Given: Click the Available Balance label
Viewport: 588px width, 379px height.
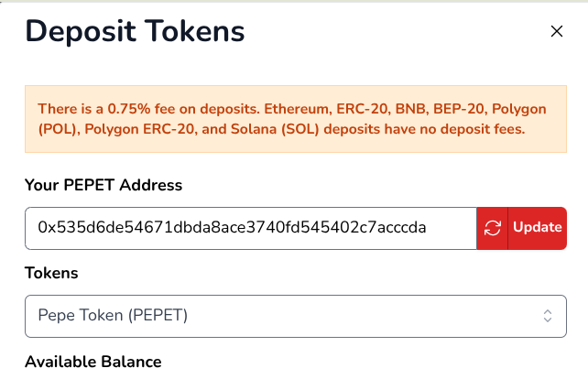Looking at the screenshot, I should coord(93,362).
